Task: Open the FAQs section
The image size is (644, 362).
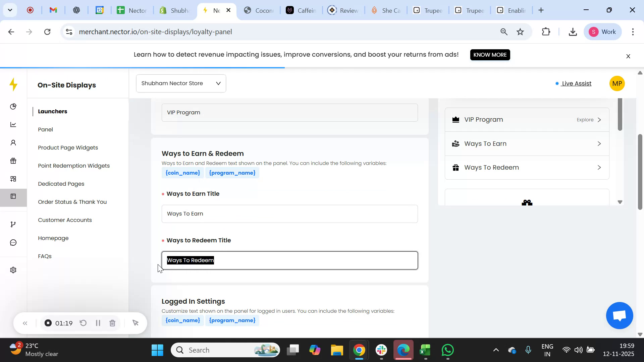Action: (x=44, y=256)
